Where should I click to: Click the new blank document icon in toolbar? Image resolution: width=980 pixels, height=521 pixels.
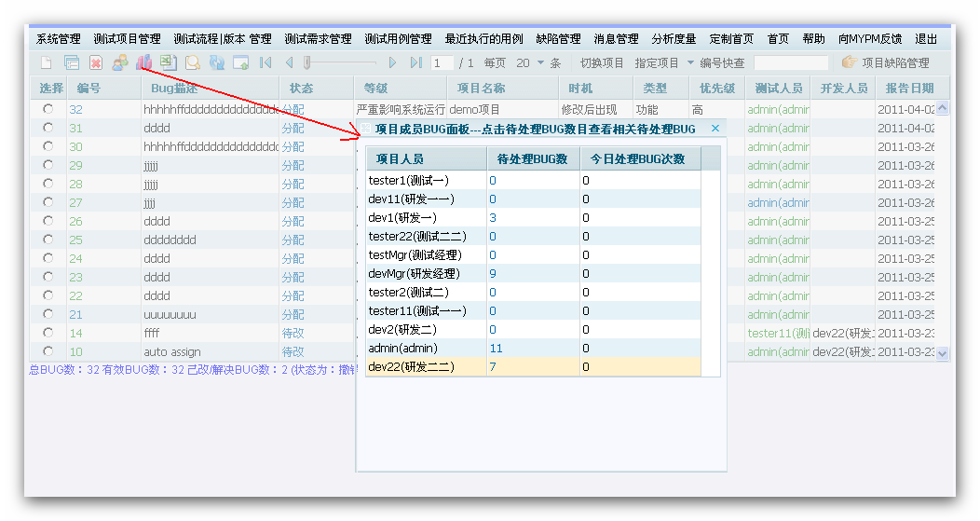coord(47,62)
